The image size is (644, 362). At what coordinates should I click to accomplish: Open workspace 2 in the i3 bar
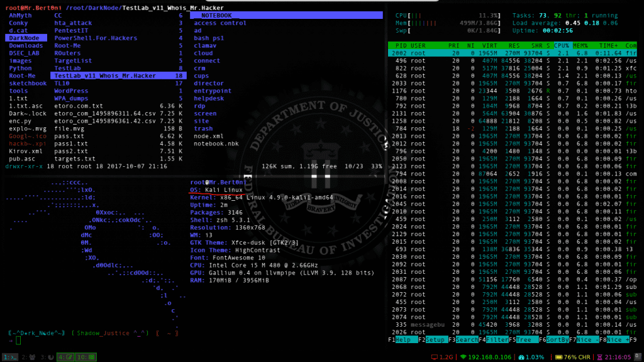coord(28,357)
